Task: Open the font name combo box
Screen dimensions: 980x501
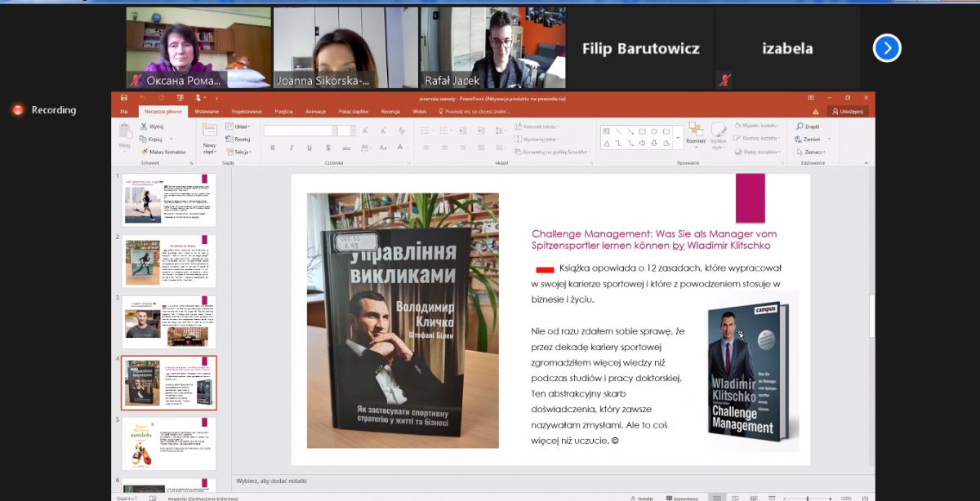Action: (297, 131)
